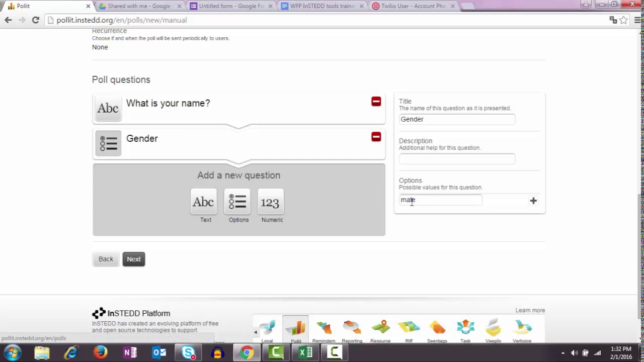Close the Pollit browser tab

tap(88, 6)
